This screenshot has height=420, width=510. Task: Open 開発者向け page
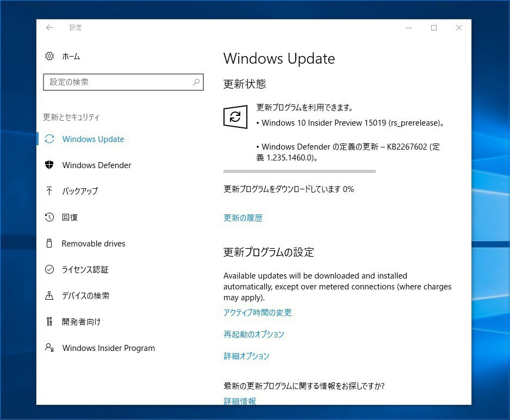[x=81, y=322]
